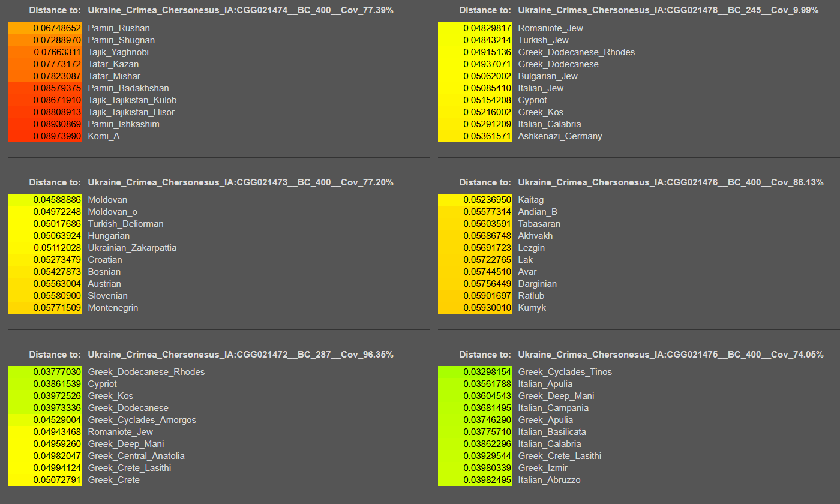Select the Moldovan_o population label
Viewport: 840px width, 504px height.
[x=112, y=212]
